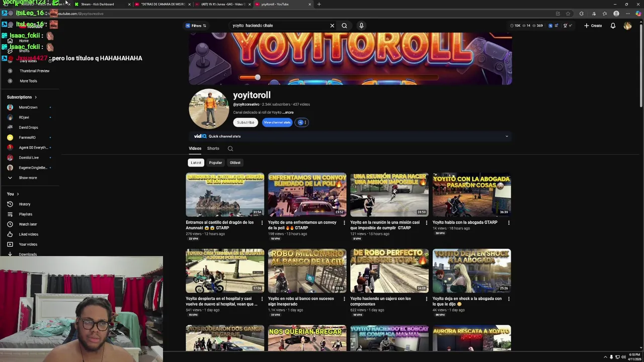Image resolution: width=644 pixels, height=362 pixels.
Task: Open Playlists in the sidebar
Action: [25, 214]
